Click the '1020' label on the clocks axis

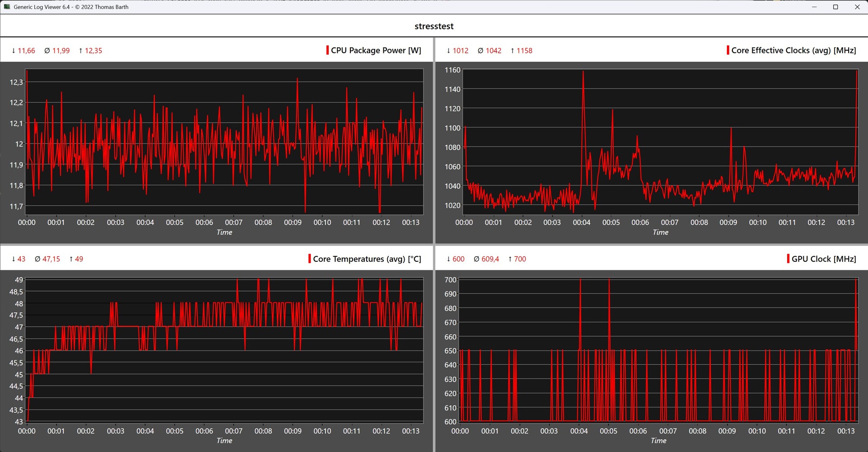[453, 205]
